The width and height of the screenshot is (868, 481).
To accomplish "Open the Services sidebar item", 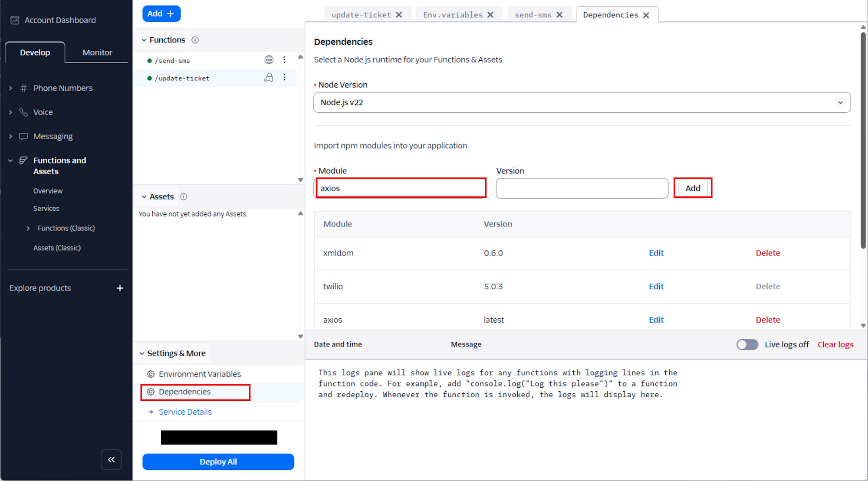I will 46,209.
